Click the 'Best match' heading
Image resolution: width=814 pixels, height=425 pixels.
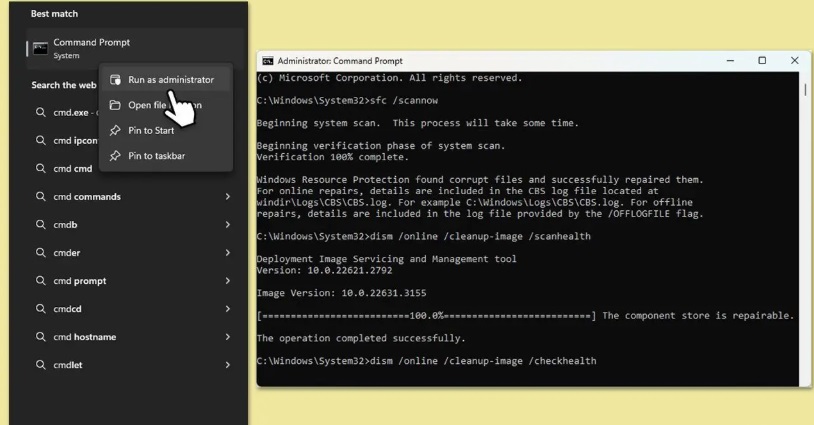(x=54, y=13)
